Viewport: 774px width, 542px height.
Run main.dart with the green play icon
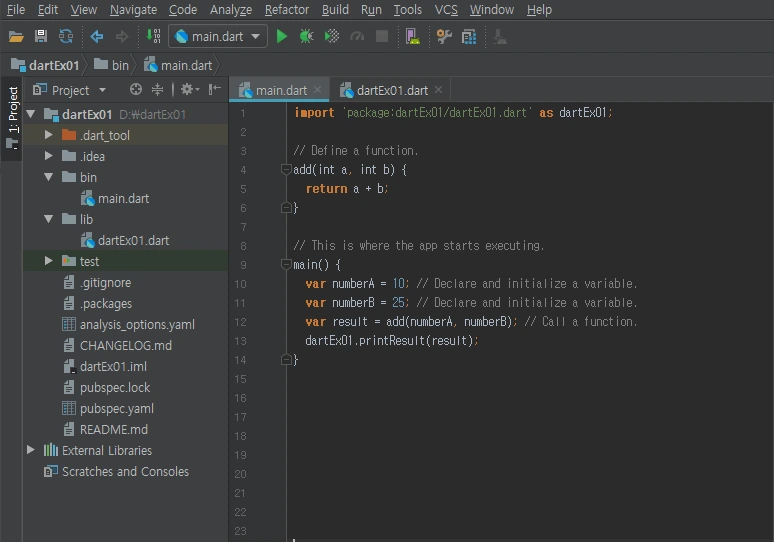[x=282, y=37]
